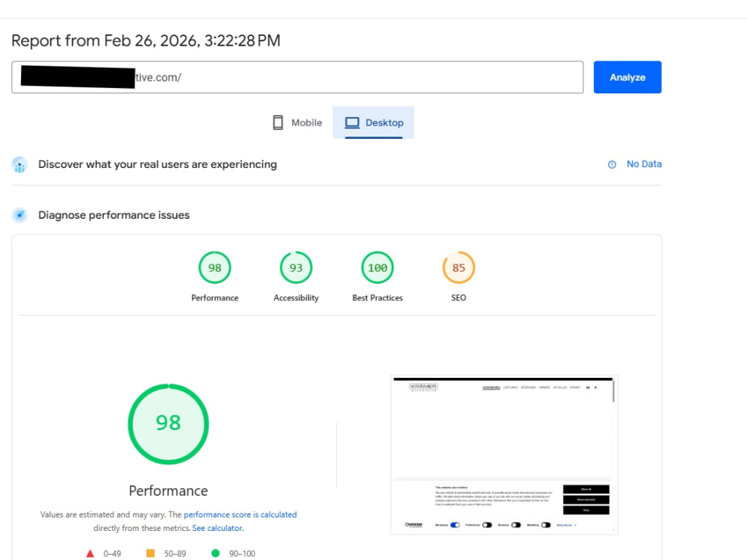The width and height of the screenshot is (747, 560).
Task: Click the Mobile phone icon
Action: click(278, 123)
